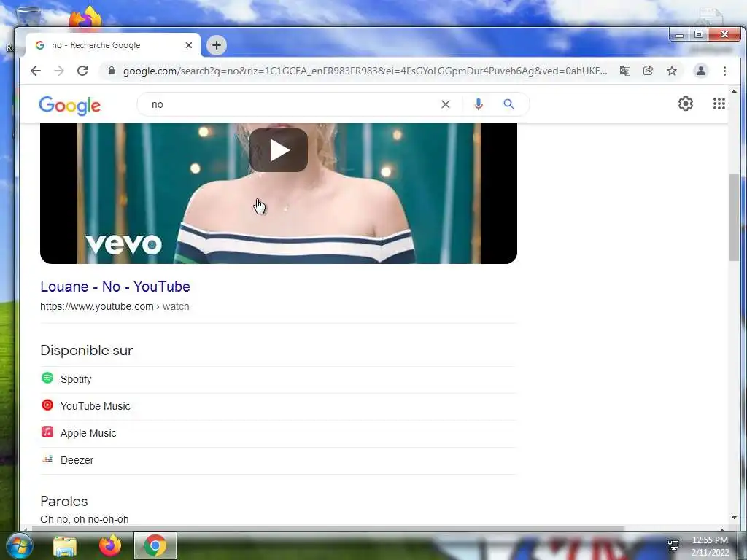This screenshot has width=747, height=560.
Task: Click the 'Disponible sur' heading
Action: (x=87, y=351)
